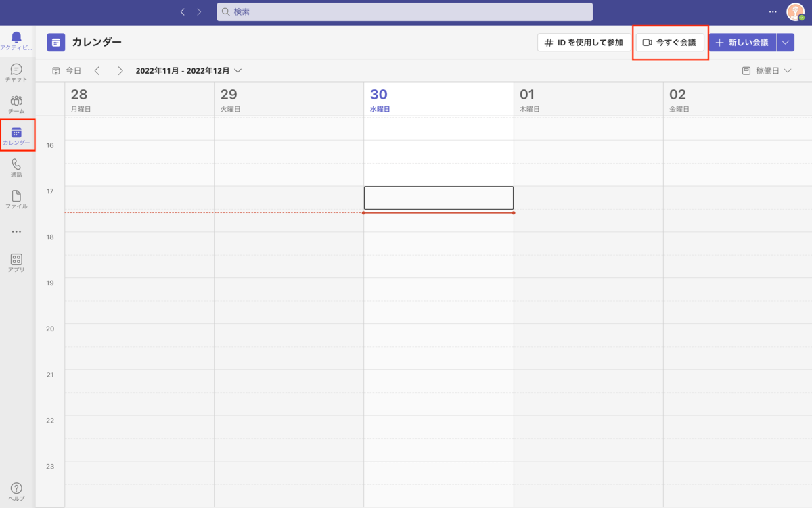Expand the 2022年11月 - 2022年12月 date picker
The image size is (812, 508).
pos(189,70)
